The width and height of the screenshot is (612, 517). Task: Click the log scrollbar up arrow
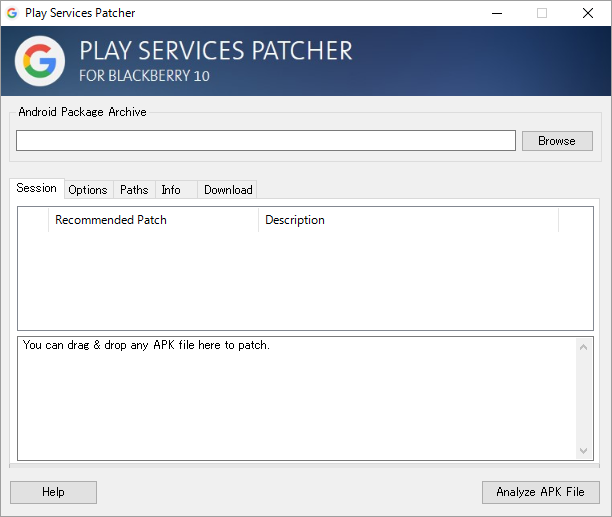584,347
